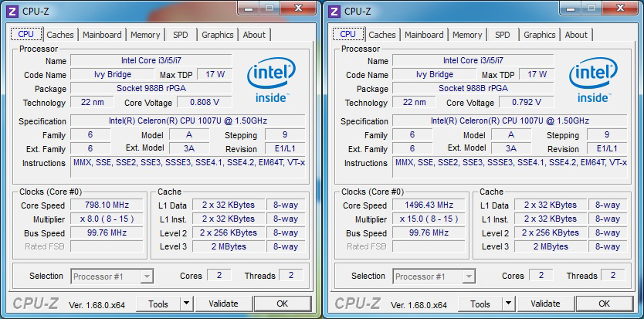Click the x 8.0 ( 8 - 15 ) multiplier field
This screenshot has height=319, width=644.
point(107,219)
